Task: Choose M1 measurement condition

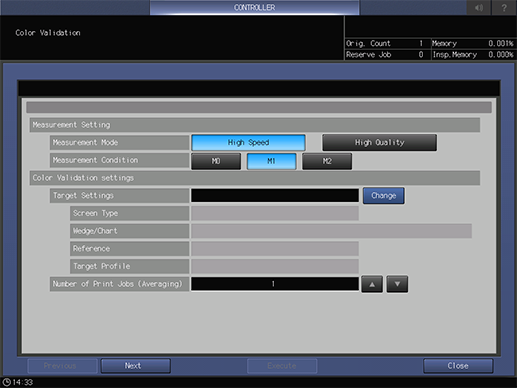Action: 271,161
